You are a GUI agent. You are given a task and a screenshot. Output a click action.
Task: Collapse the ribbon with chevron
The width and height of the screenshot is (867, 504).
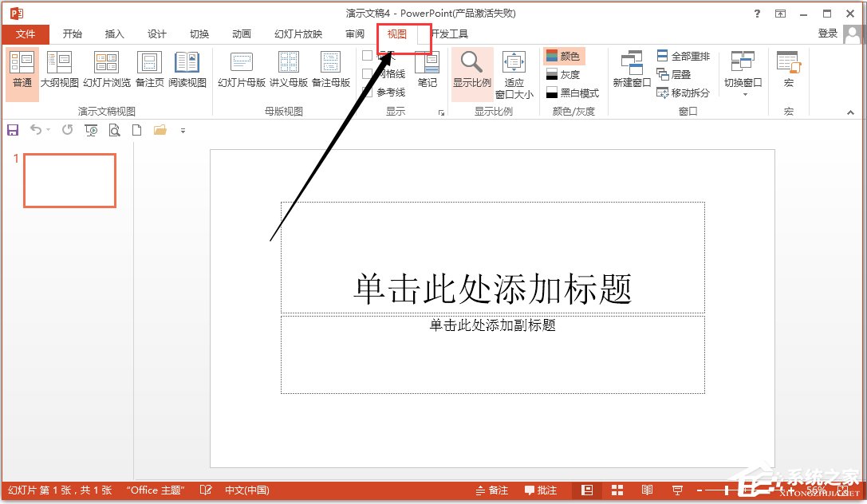click(x=850, y=112)
